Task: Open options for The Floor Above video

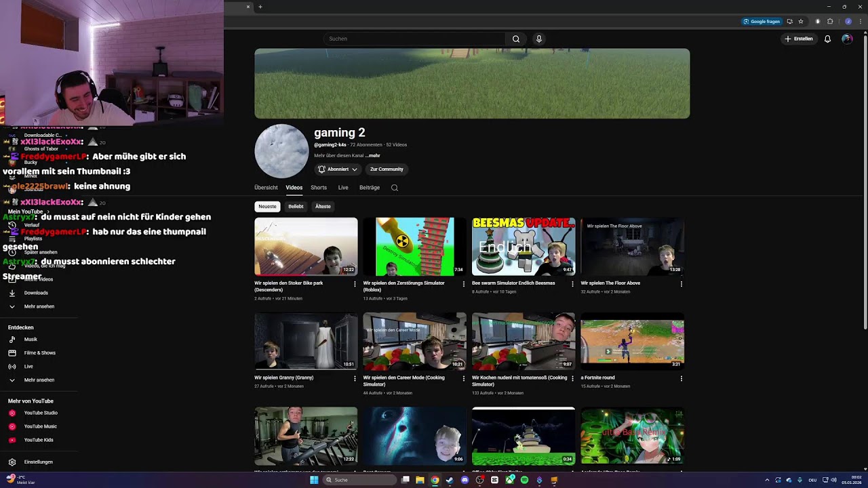Action: [x=682, y=284]
